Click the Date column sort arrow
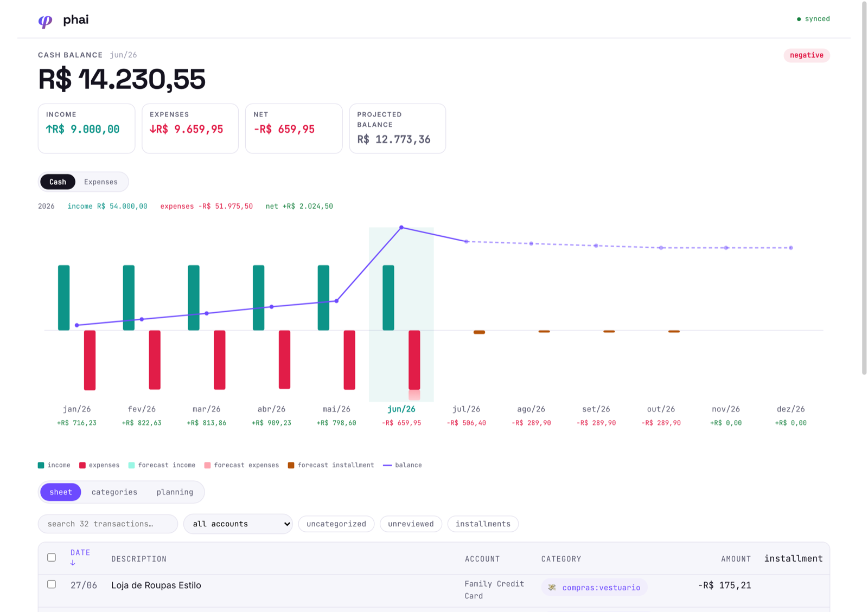868x612 pixels. pyautogui.click(x=73, y=563)
